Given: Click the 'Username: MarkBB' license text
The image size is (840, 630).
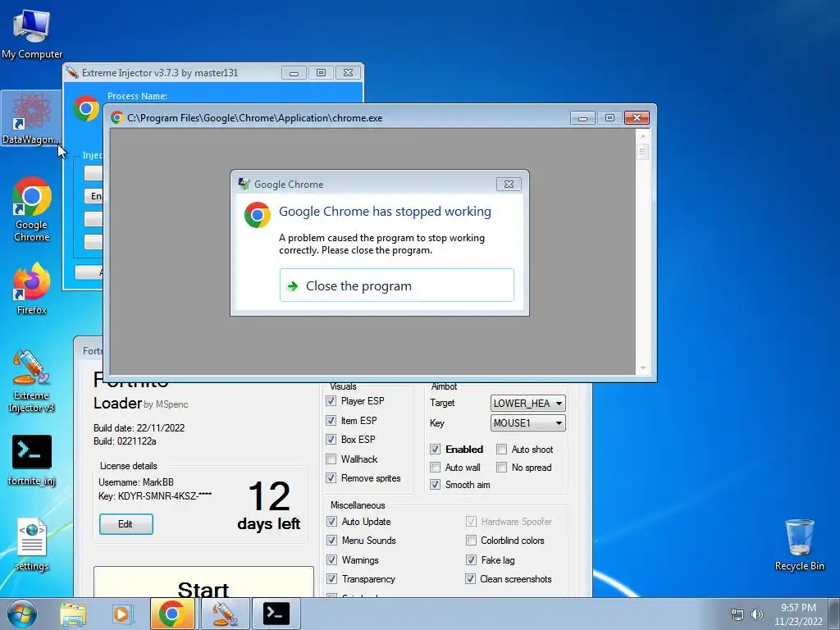Looking at the screenshot, I should pyautogui.click(x=136, y=482).
